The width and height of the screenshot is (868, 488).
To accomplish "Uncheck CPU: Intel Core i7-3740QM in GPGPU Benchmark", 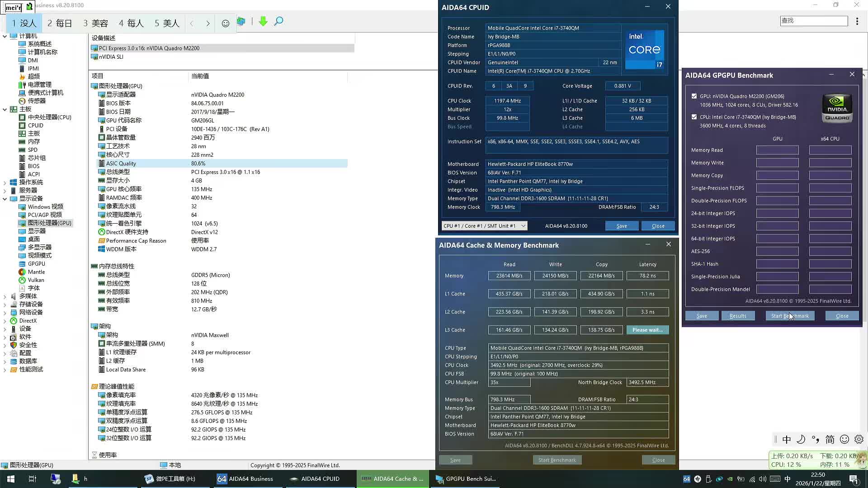I will click(x=694, y=117).
